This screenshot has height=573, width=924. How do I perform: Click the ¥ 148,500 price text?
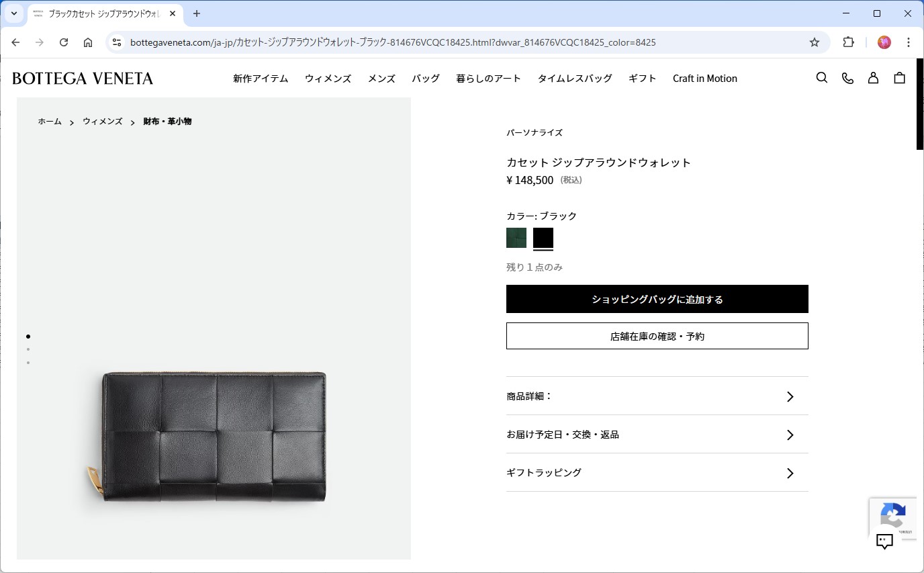click(530, 180)
